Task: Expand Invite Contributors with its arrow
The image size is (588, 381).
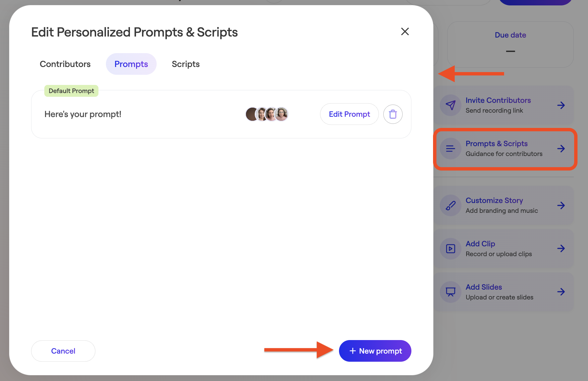Action: point(561,105)
